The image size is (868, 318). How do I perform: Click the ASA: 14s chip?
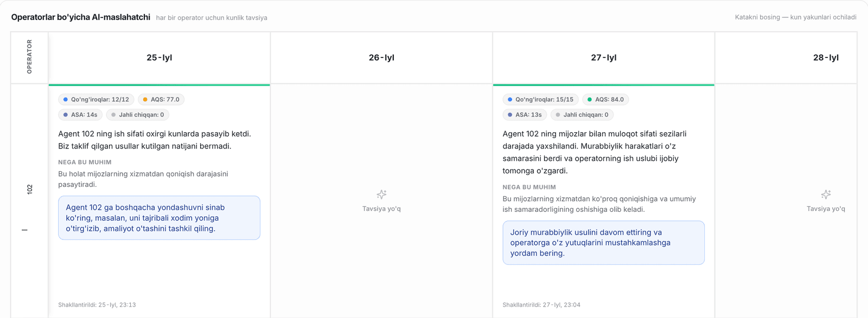[x=80, y=115]
